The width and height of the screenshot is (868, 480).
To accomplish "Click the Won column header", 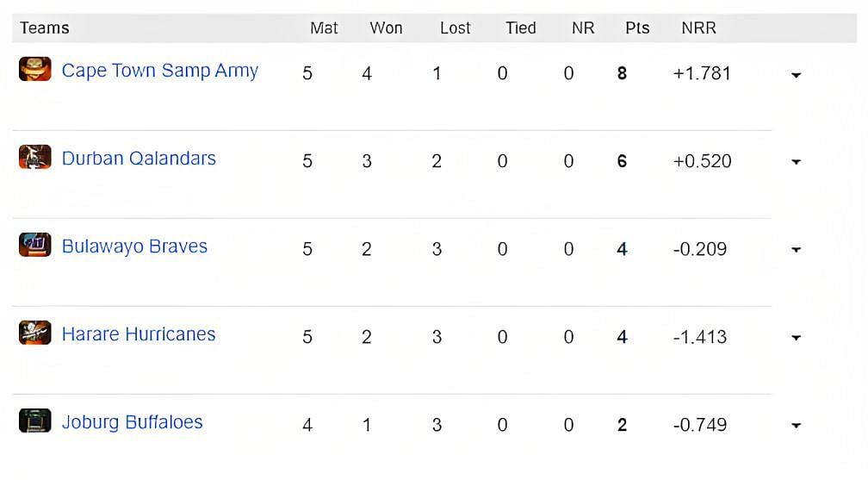I will [386, 28].
